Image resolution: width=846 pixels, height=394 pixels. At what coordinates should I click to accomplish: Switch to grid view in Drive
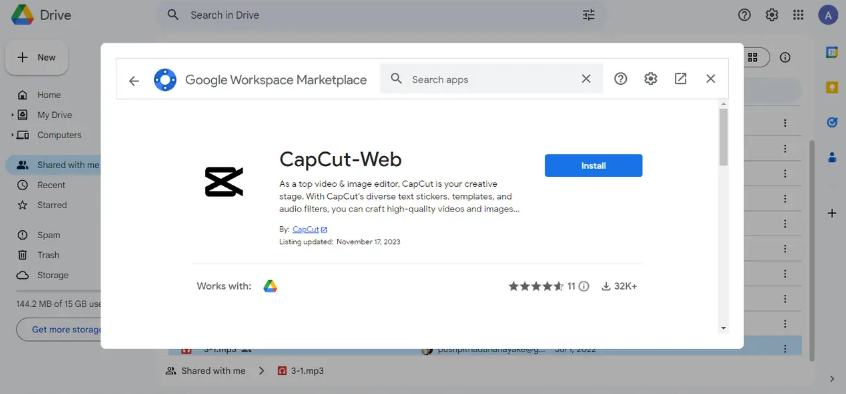coord(753,57)
